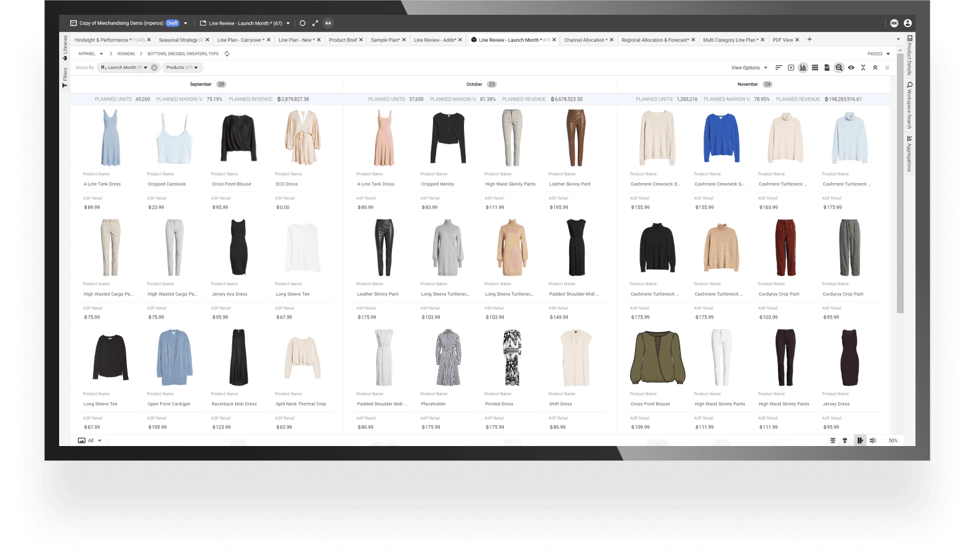
Task: Click the add plus-box icon in toolbar
Action: (791, 68)
